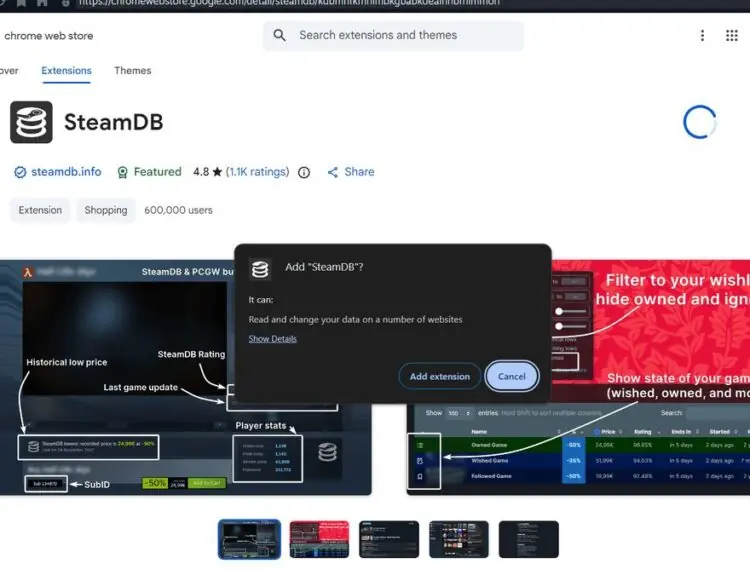750x575 pixels.
Task: Select the third screenshot thumbnail
Action: tap(389, 539)
